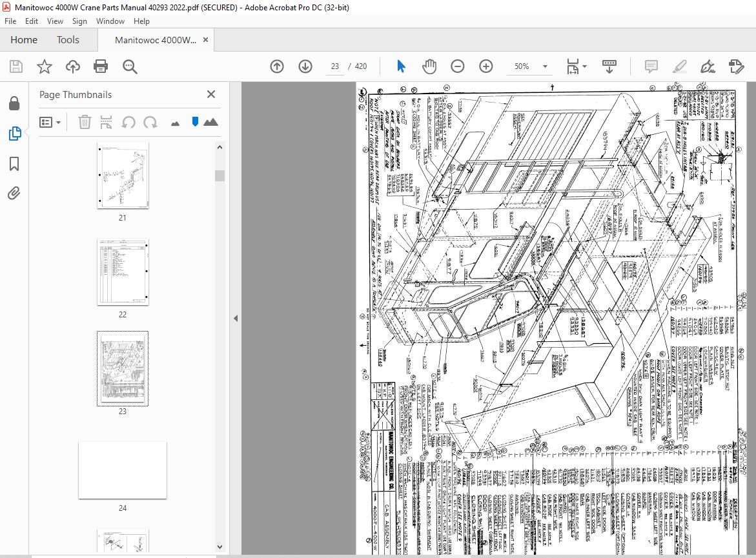
Task: Reduce thumbnail size small mountain icon
Action: [x=175, y=124]
